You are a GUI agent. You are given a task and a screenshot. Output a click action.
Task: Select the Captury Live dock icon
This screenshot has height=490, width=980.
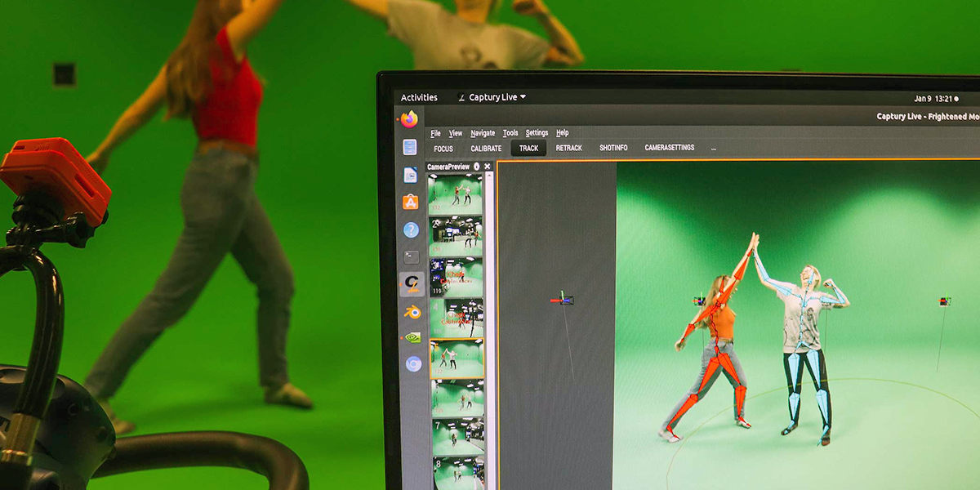pyautogui.click(x=412, y=283)
